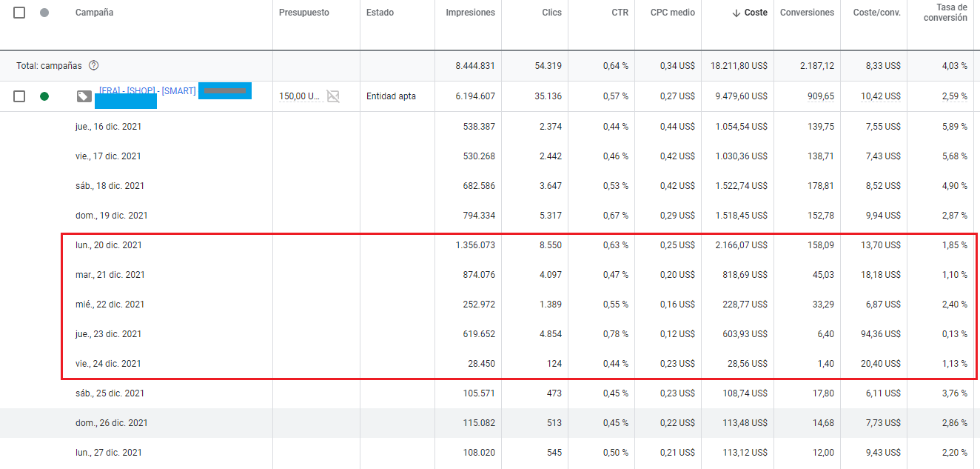Click the descending sort arrow on Coste
The width and height of the screenshot is (980, 469).
click(736, 13)
